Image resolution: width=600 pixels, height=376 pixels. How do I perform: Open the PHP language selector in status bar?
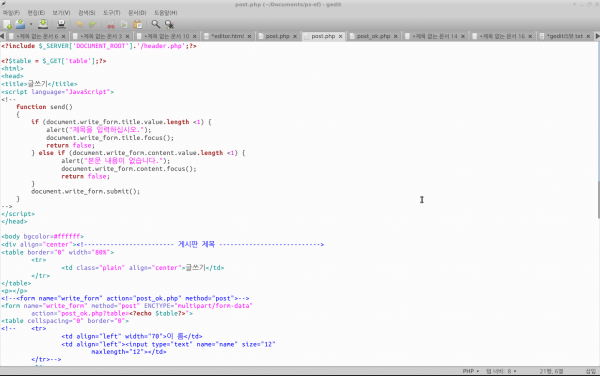tap(470, 371)
